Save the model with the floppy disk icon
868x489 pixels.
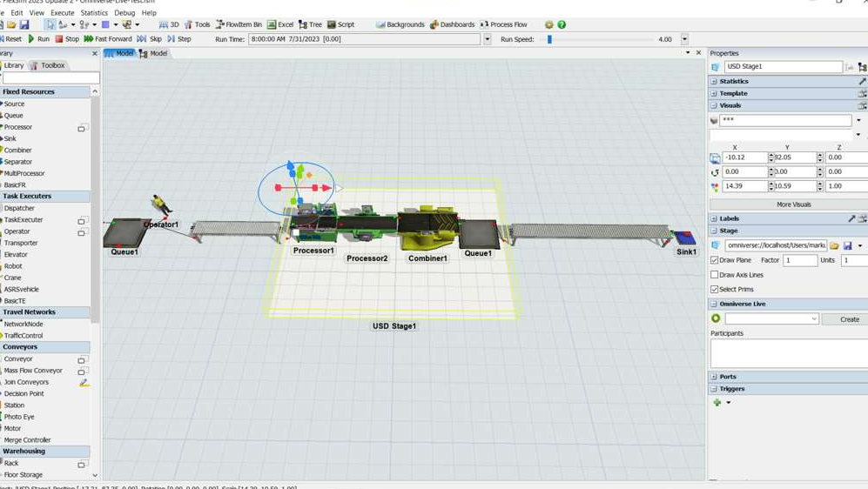[x=24, y=24]
